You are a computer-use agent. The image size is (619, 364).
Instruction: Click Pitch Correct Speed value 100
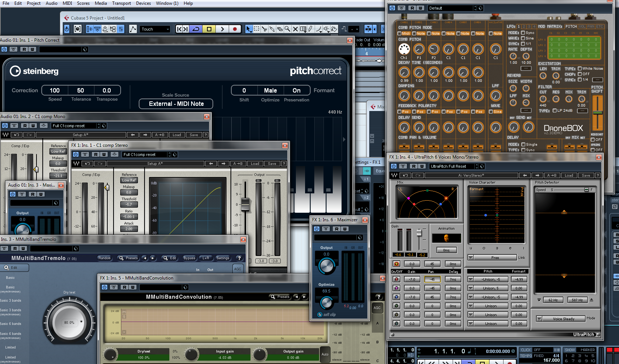[x=55, y=90]
